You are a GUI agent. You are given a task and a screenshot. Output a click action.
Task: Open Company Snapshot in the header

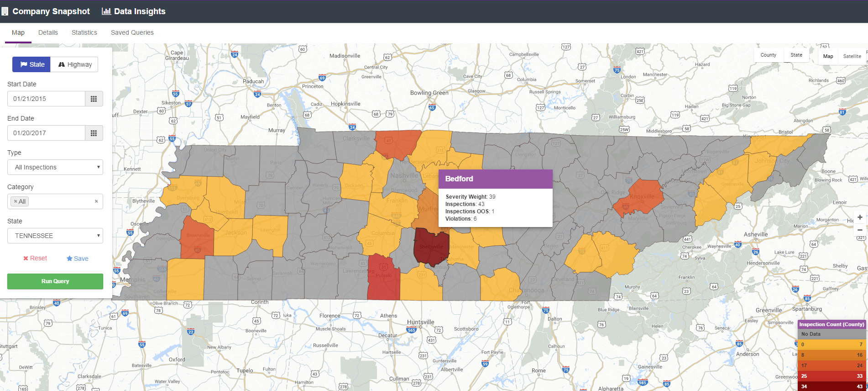(51, 11)
